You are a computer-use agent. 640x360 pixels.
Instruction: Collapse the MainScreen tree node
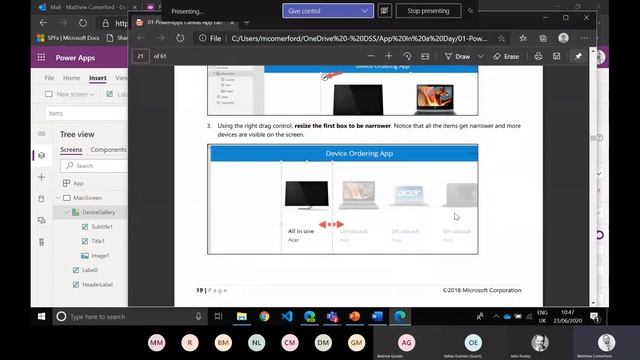(58, 198)
